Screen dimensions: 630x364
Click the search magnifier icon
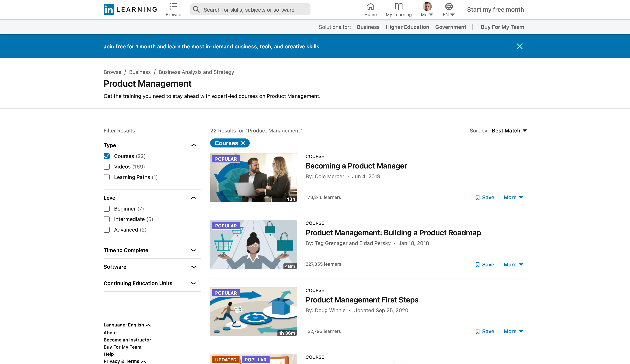tap(197, 9)
